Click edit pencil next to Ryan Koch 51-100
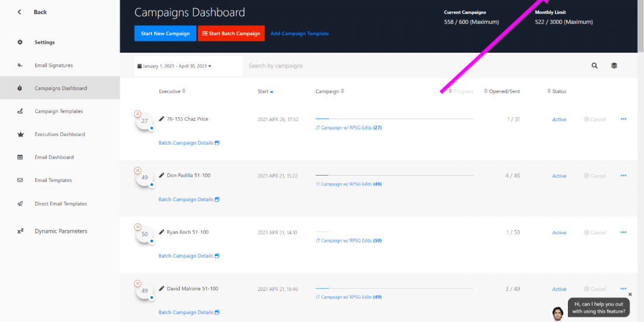The height and width of the screenshot is (322, 644). coord(162,232)
